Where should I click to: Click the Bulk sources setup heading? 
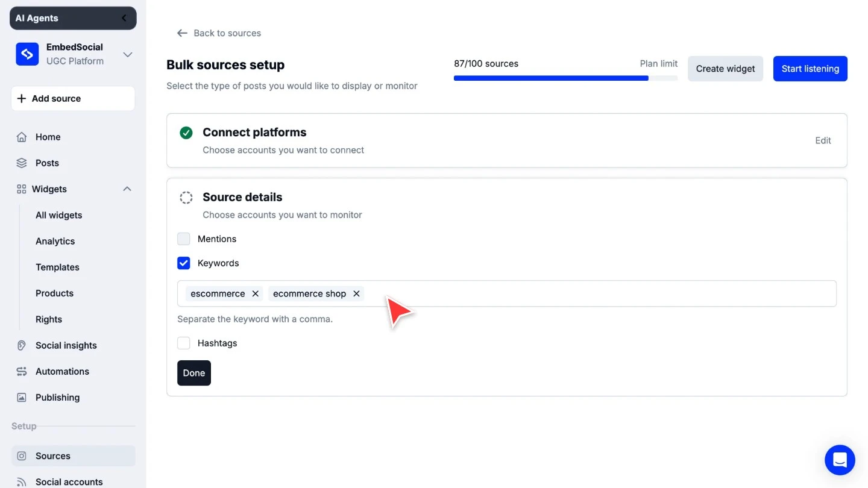[225, 65]
